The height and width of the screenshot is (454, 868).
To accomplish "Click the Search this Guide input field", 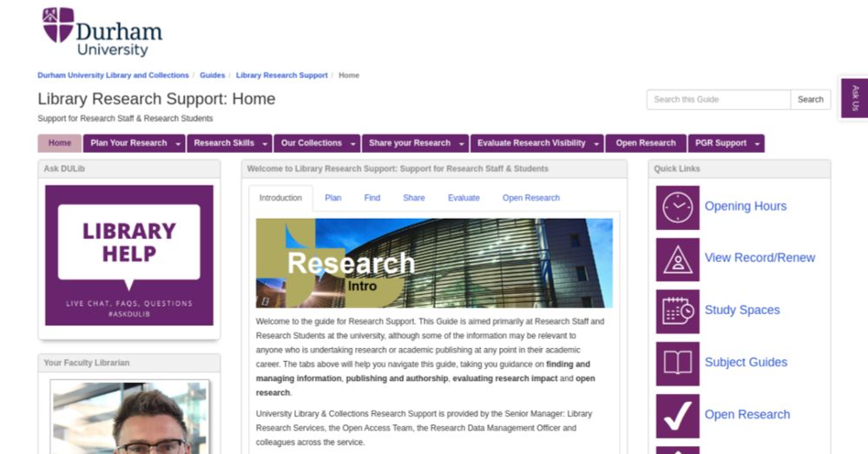I will [719, 100].
